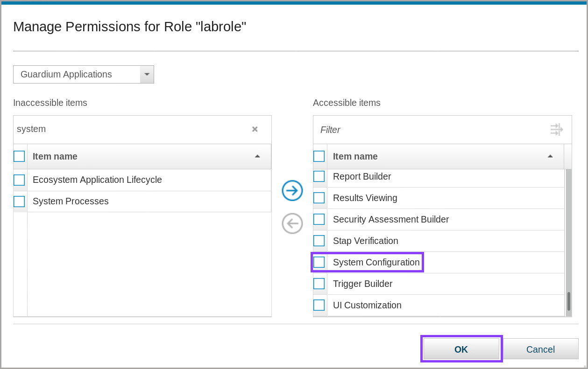The image size is (588, 369).
Task: Select all Inaccessible items header checkbox
Action: pos(19,156)
